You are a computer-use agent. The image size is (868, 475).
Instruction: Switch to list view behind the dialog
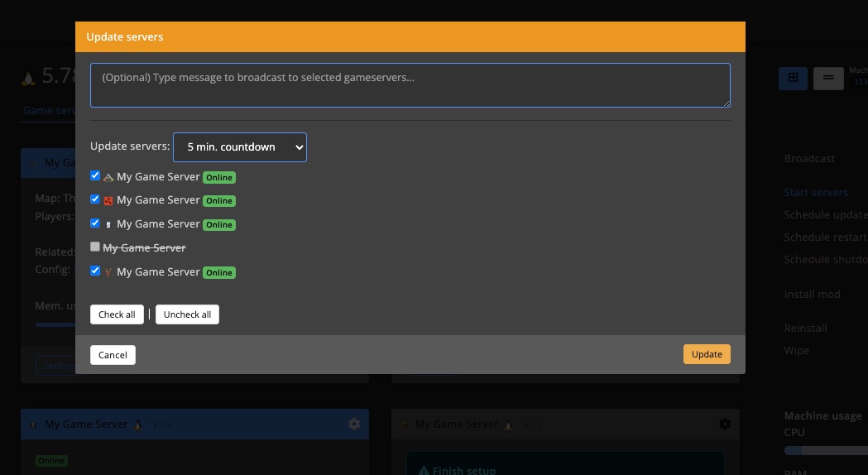[828, 78]
